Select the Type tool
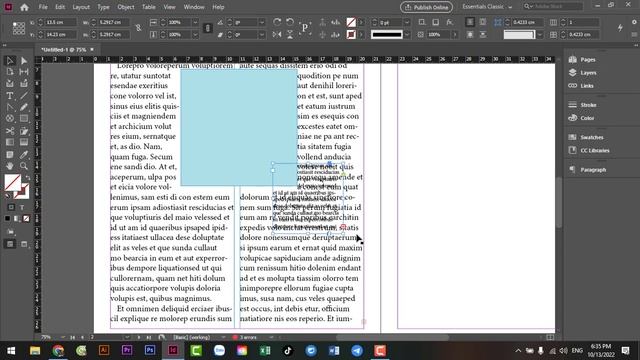 (x=10, y=96)
